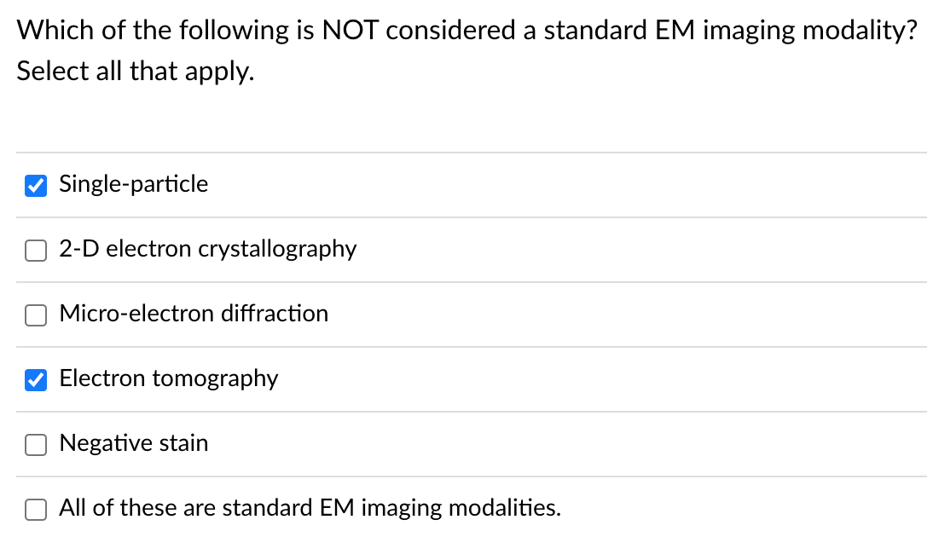Click 'All of these are standard EM imaging modalities' text
The image size is (933, 560).
tap(310, 508)
